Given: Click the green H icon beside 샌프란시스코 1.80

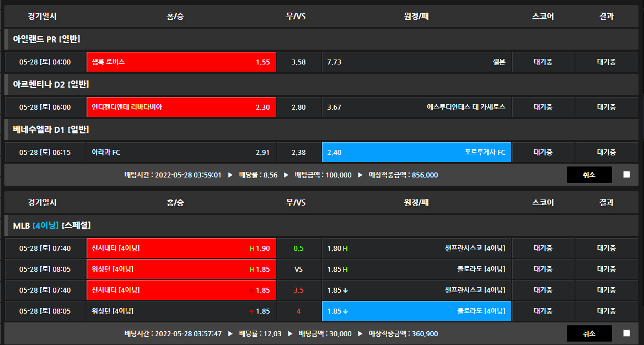Looking at the screenshot, I should [345, 249].
